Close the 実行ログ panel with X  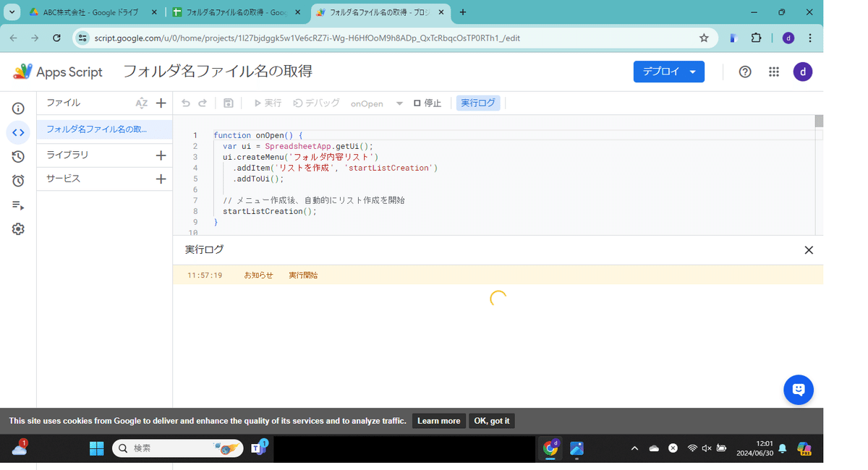809,250
